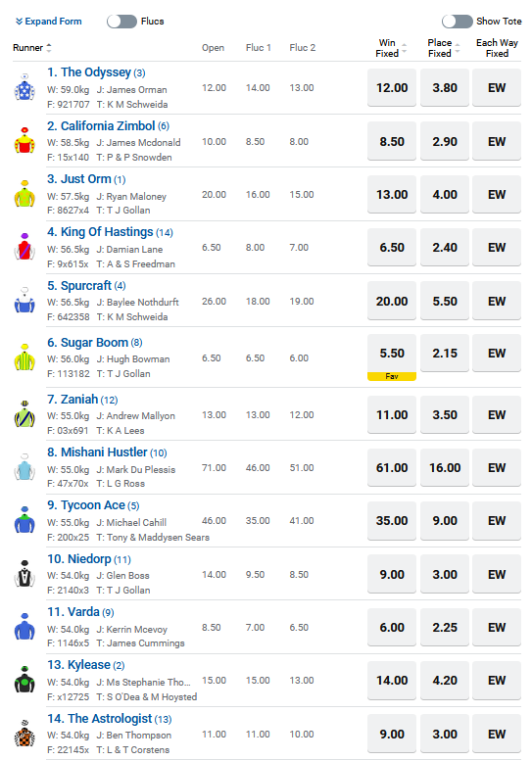Sort by Win Fixed odds

point(391,48)
